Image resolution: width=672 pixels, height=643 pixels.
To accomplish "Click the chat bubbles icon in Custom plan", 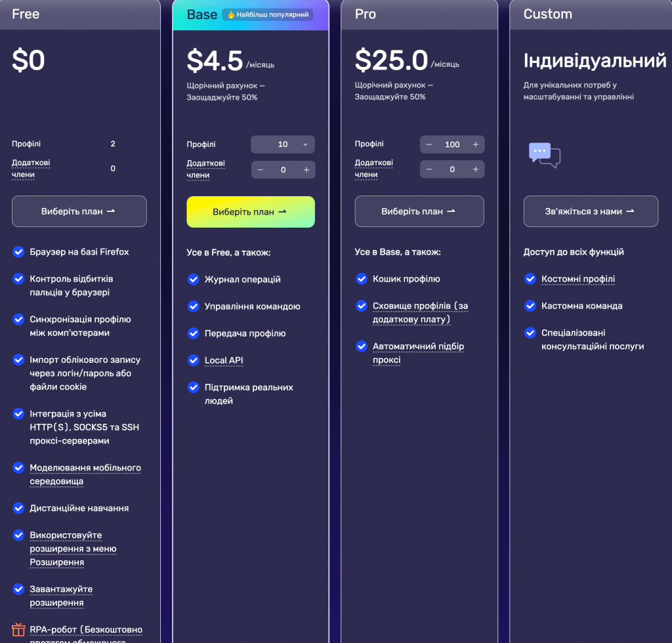I will (544, 155).
